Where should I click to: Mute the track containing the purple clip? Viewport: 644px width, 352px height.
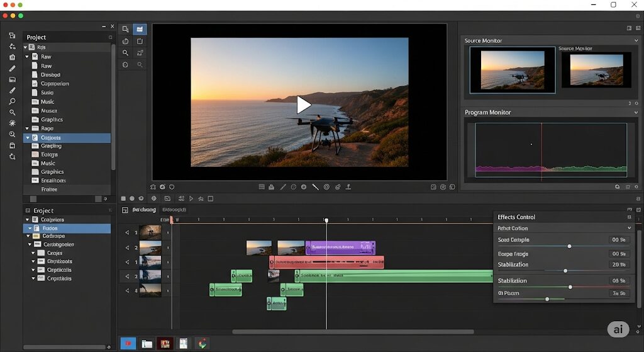coord(127,247)
